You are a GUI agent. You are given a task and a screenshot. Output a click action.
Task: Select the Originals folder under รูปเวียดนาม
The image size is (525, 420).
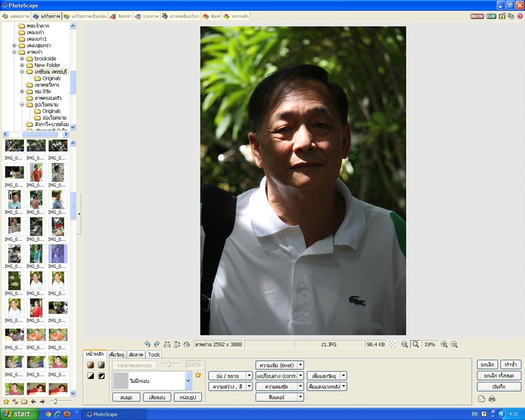click(x=51, y=111)
